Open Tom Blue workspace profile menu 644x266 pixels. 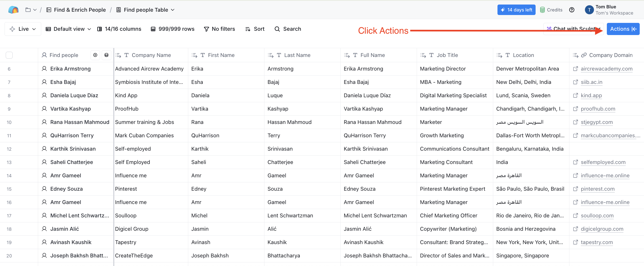[609, 10]
